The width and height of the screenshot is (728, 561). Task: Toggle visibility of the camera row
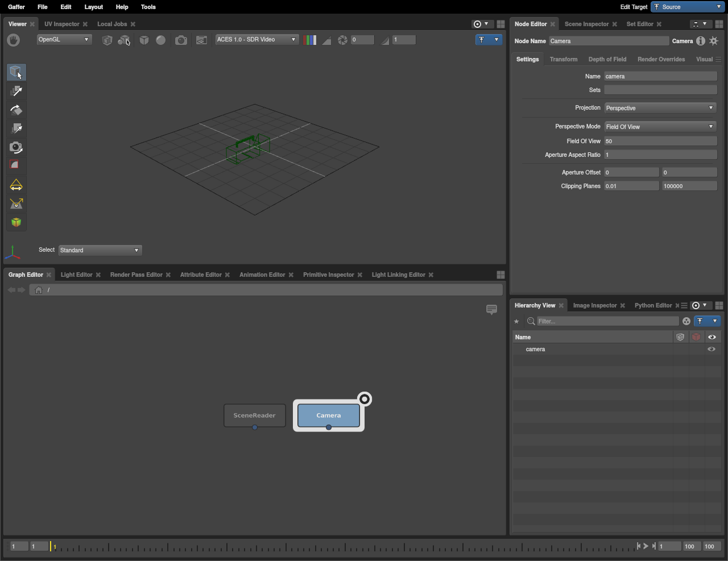tap(712, 349)
